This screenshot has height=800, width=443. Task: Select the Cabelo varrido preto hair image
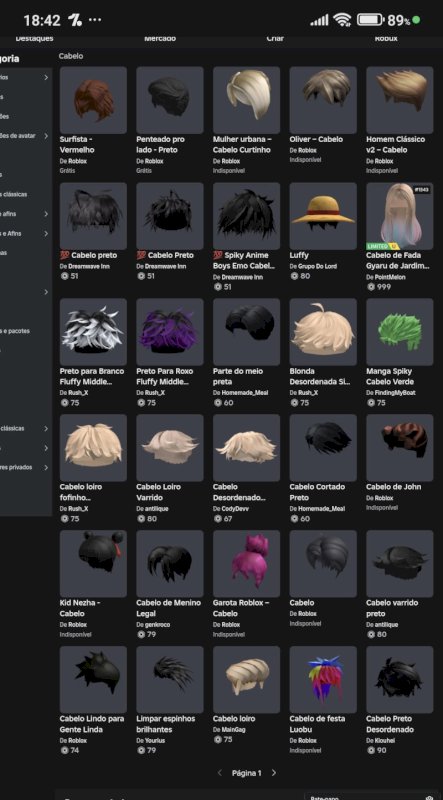point(399,563)
